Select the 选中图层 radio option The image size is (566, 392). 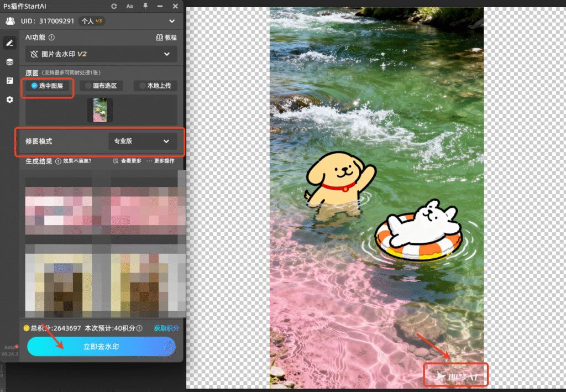48,86
